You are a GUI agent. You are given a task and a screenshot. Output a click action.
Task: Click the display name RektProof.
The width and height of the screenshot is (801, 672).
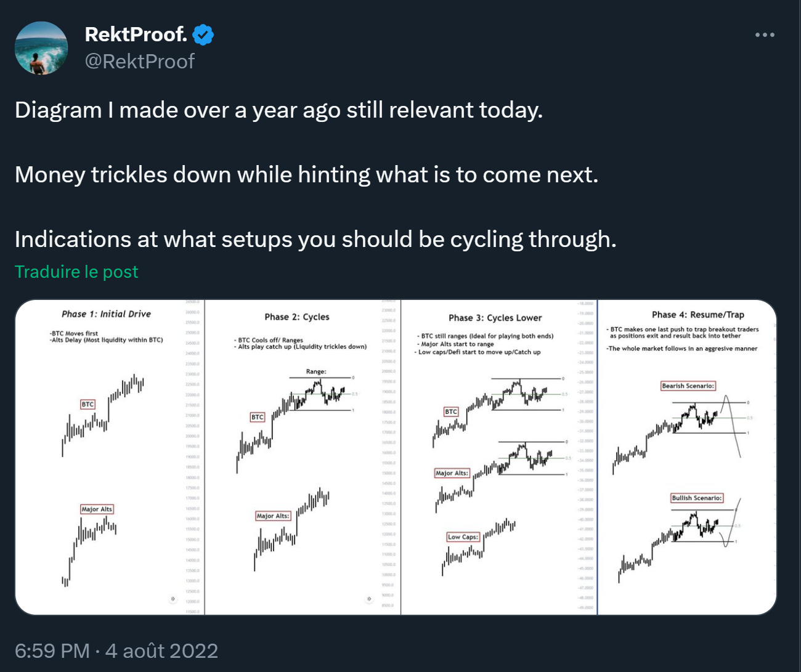point(136,34)
